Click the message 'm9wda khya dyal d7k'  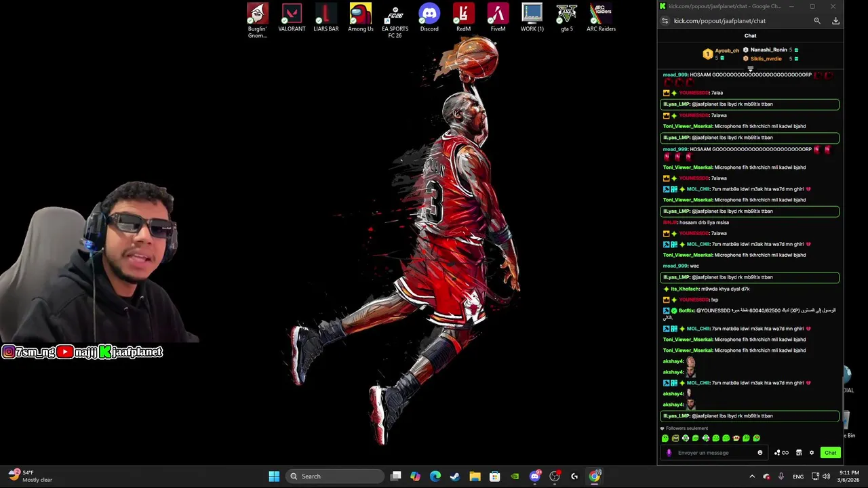[726, 289]
